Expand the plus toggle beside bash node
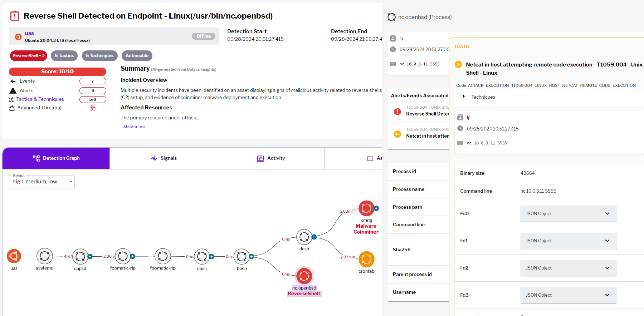Image resolution: width=644 pixels, height=316 pixels. 252,256
